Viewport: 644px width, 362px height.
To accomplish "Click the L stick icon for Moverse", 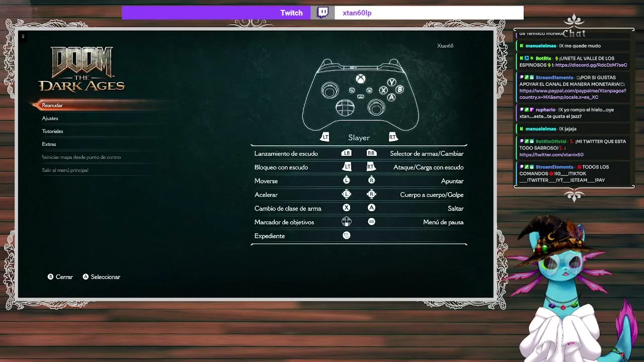I will [346, 180].
